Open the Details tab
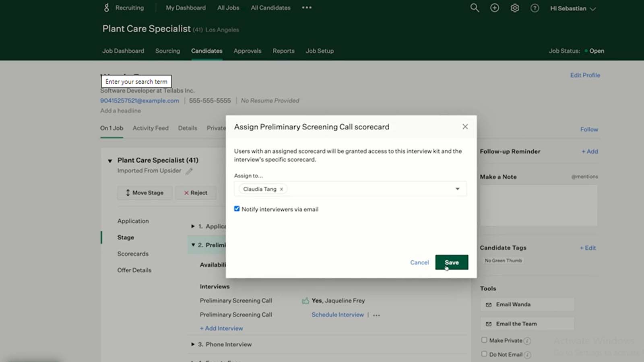This screenshot has height=362, width=644. pos(188,128)
